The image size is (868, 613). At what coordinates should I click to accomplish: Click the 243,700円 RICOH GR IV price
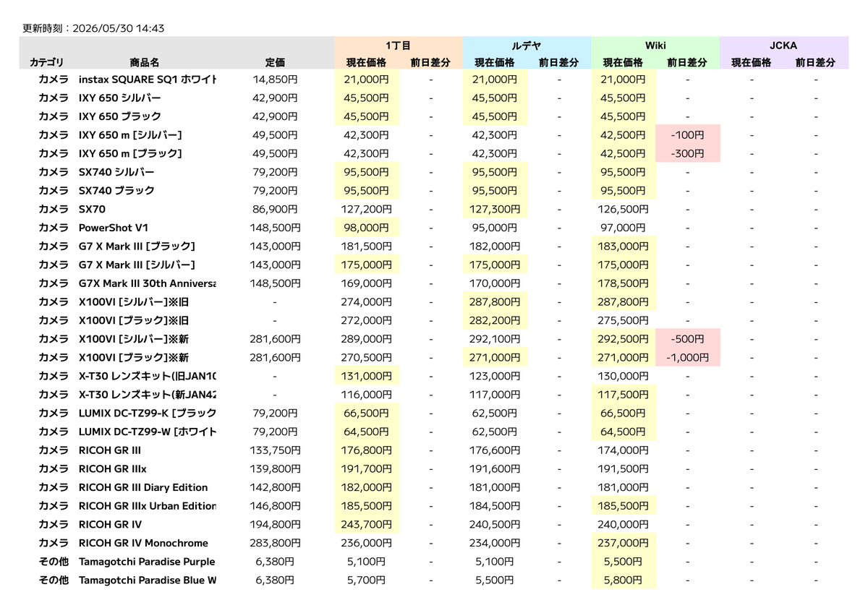click(367, 524)
